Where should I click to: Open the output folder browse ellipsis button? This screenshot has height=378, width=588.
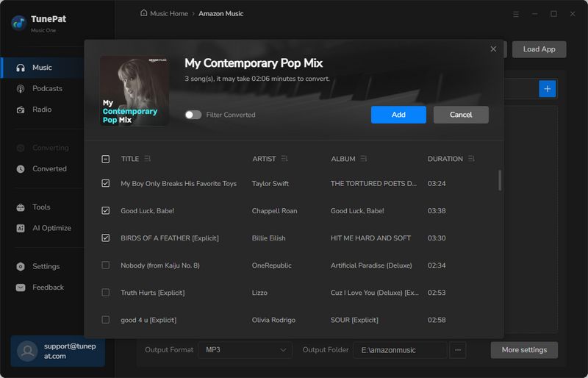pos(458,350)
